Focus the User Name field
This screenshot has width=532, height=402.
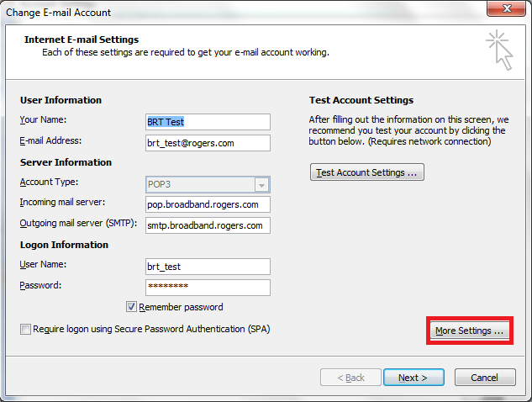tap(207, 267)
